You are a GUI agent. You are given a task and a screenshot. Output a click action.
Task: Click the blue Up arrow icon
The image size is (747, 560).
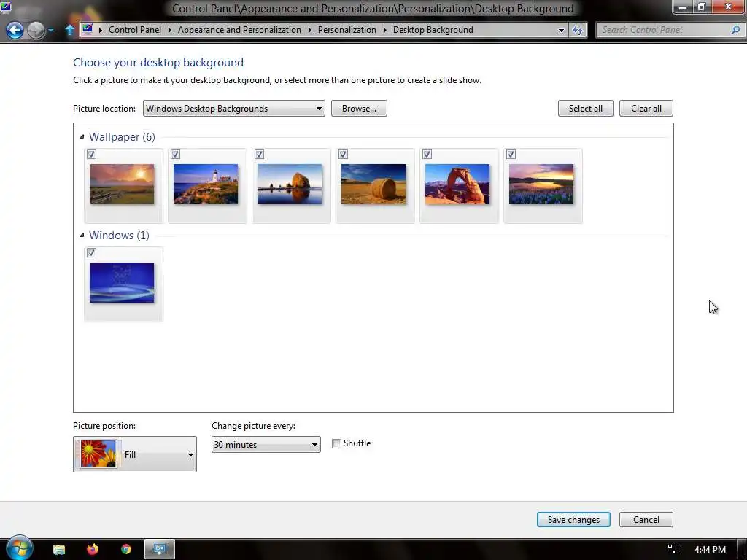point(69,30)
